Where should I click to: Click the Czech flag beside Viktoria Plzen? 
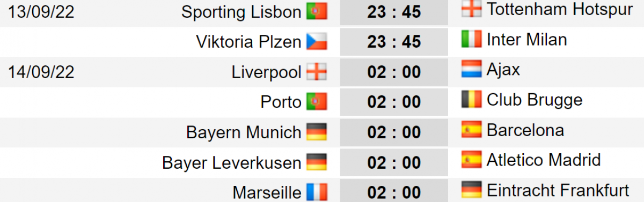click(x=317, y=42)
